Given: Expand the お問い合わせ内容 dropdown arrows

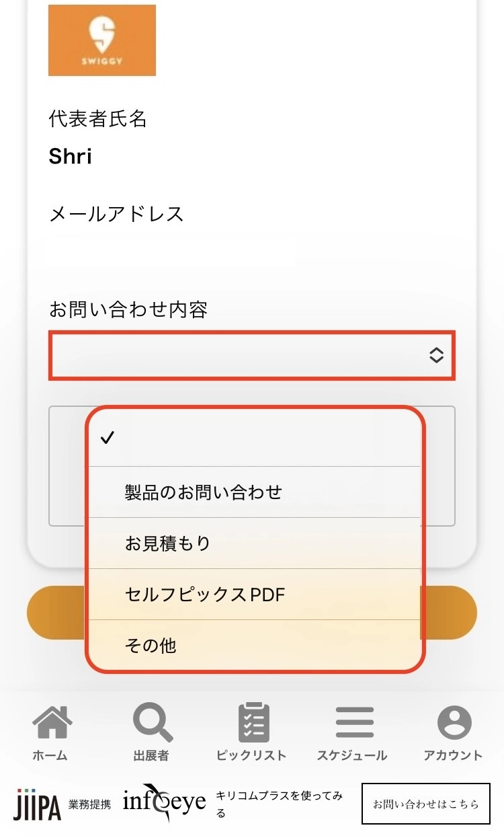Looking at the screenshot, I should pos(437,355).
